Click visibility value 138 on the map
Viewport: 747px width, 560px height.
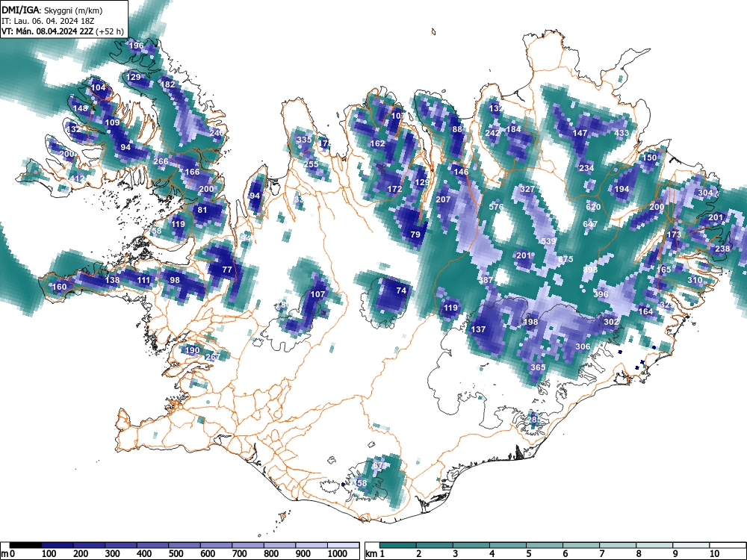[x=112, y=279]
